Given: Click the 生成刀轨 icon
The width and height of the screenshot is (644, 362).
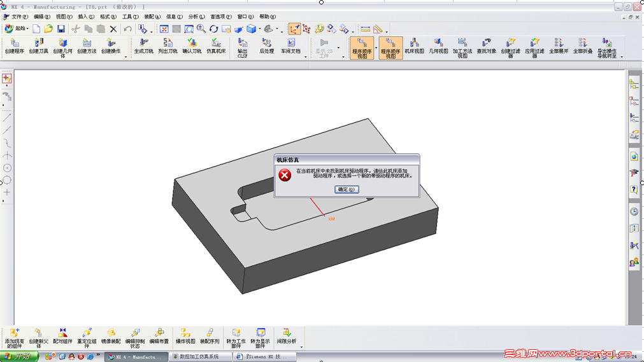Looking at the screenshot, I should (x=144, y=46).
